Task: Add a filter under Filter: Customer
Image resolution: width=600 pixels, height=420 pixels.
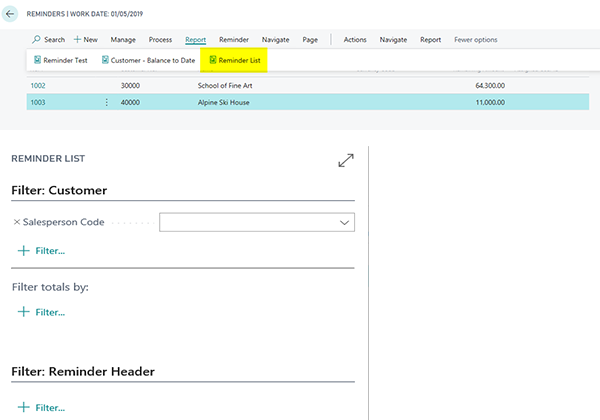Action: pos(42,251)
